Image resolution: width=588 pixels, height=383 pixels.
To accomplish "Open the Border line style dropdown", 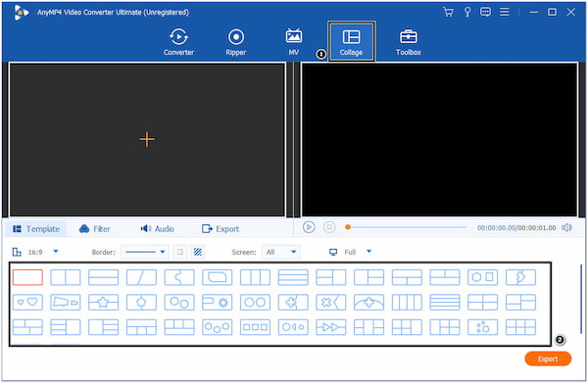I will click(x=145, y=252).
